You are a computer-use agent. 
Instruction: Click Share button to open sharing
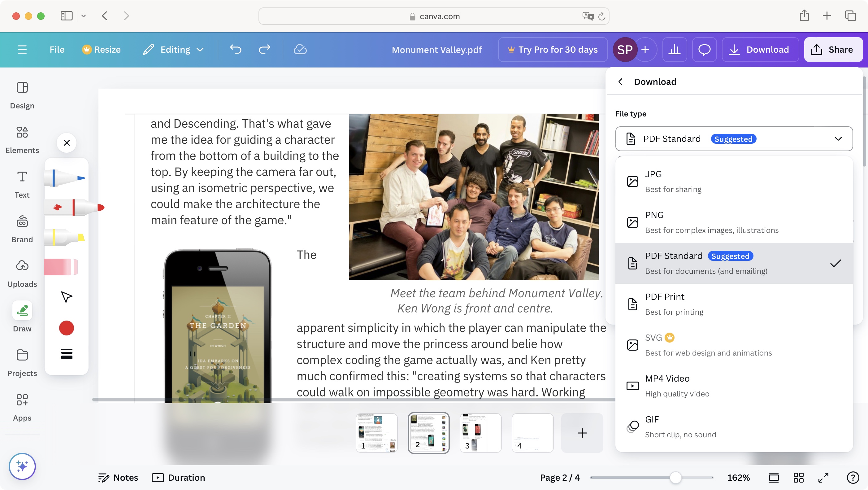833,50
